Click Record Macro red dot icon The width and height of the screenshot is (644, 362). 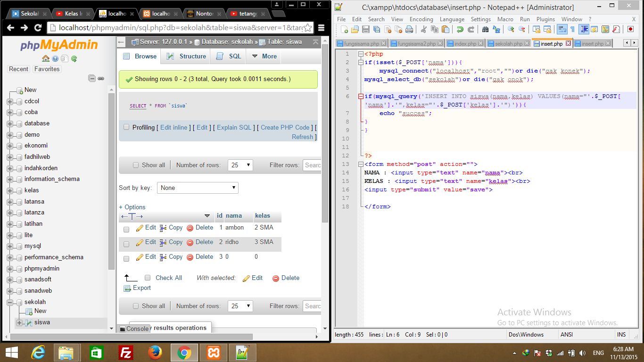pyautogui.click(x=630, y=29)
